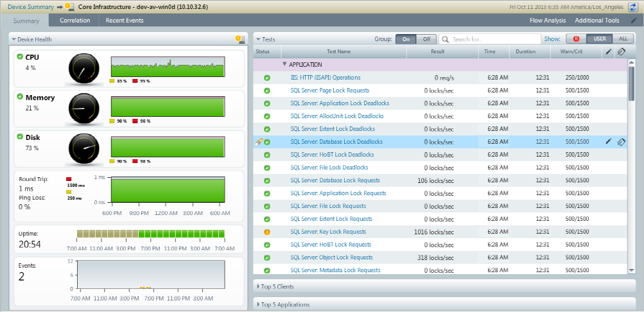Turn test grouping Off
The height and width of the screenshot is (312, 644).
(426, 39)
